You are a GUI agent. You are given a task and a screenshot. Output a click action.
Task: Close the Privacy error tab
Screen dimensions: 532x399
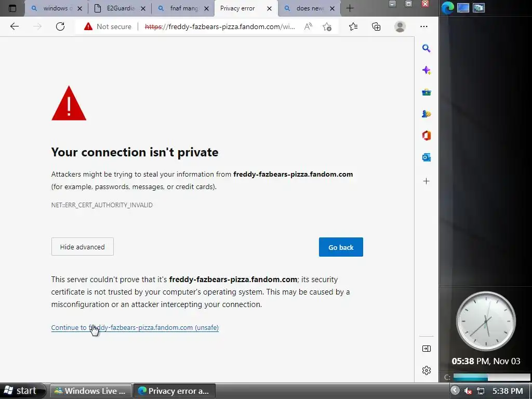[x=270, y=8]
